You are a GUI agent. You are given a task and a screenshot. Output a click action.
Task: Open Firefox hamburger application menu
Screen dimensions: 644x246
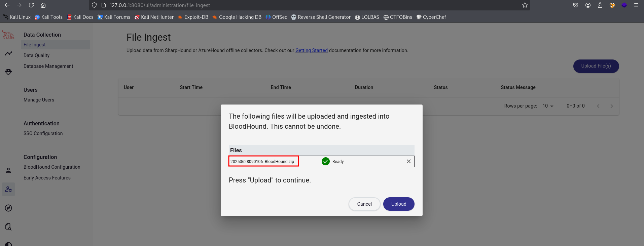[636, 5]
